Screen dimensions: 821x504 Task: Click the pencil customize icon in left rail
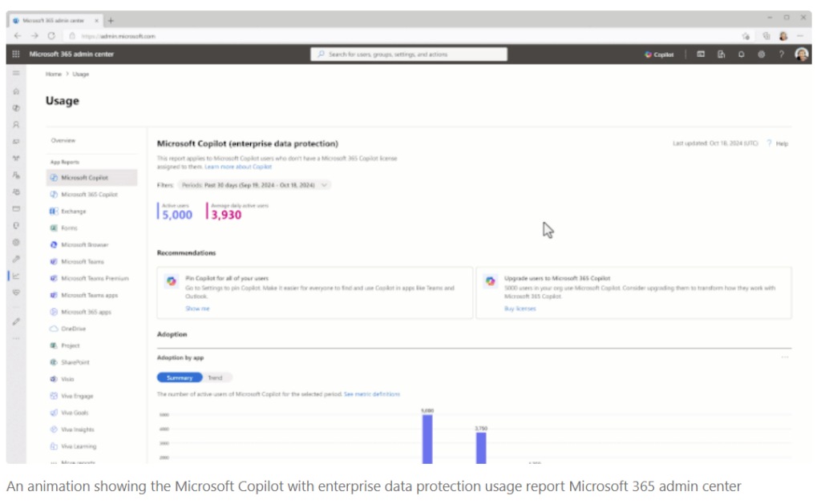[16, 322]
